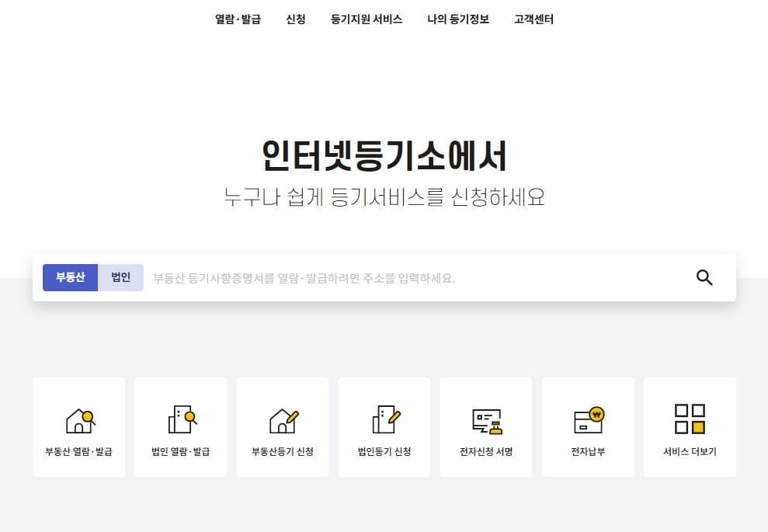Select 법인등기 신청 building pencil icon

tap(386, 419)
